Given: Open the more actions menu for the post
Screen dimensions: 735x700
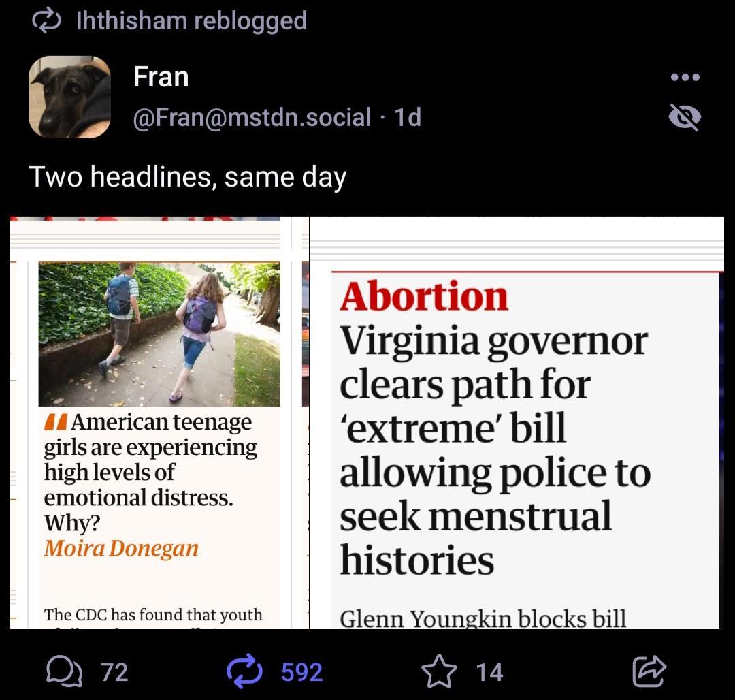Looking at the screenshot, I should [685, 77].
